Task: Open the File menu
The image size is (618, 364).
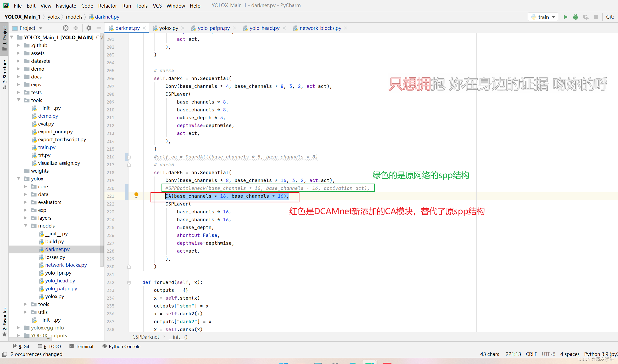Action: (18, 5)
